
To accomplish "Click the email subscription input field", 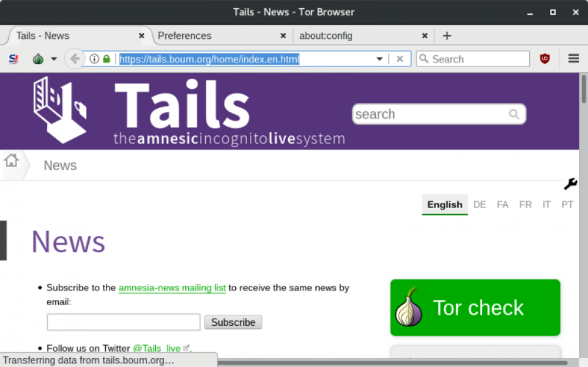I will 123,322.
